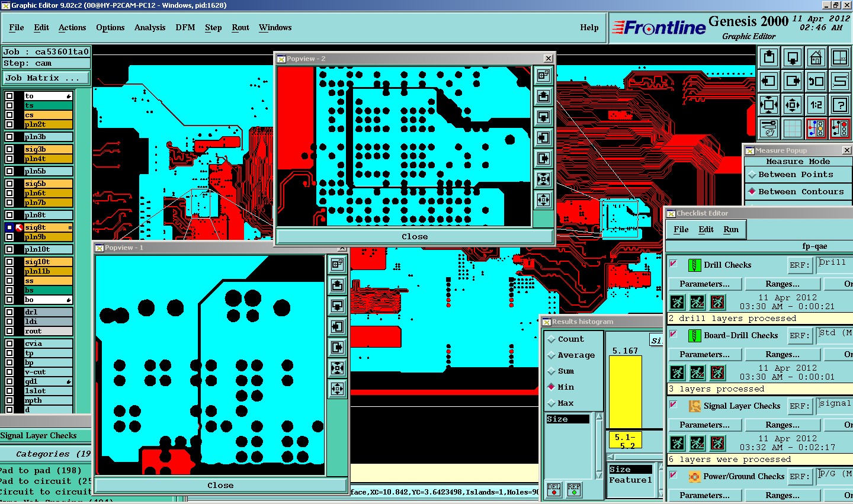The height and width of the screenshot is (504, 853).
Task: Toggle the checkbox for layer sig8t
Action: pos(9,227)
